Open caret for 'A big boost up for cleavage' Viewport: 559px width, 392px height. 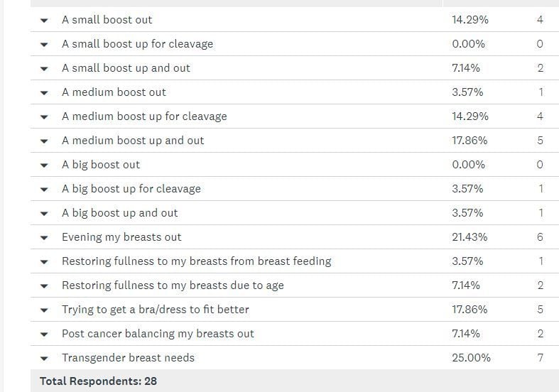pyautogui.click(x=44, y=190)
